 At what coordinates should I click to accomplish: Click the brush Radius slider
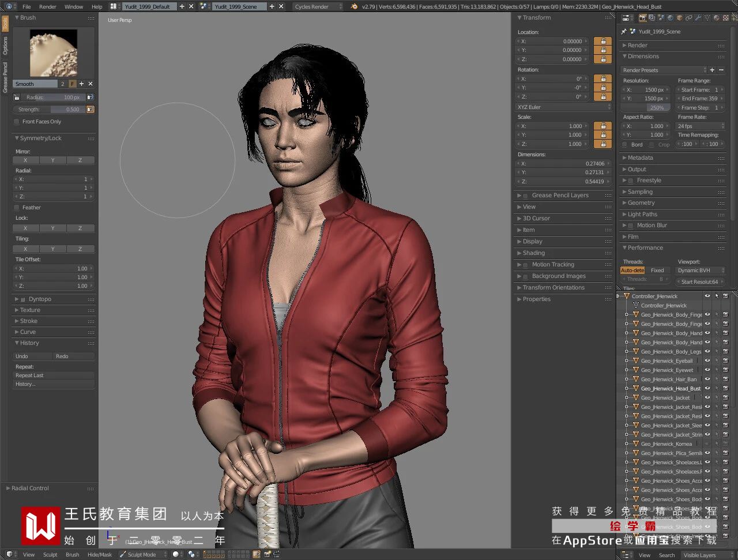pyautogui.click(x=54, y=97)
